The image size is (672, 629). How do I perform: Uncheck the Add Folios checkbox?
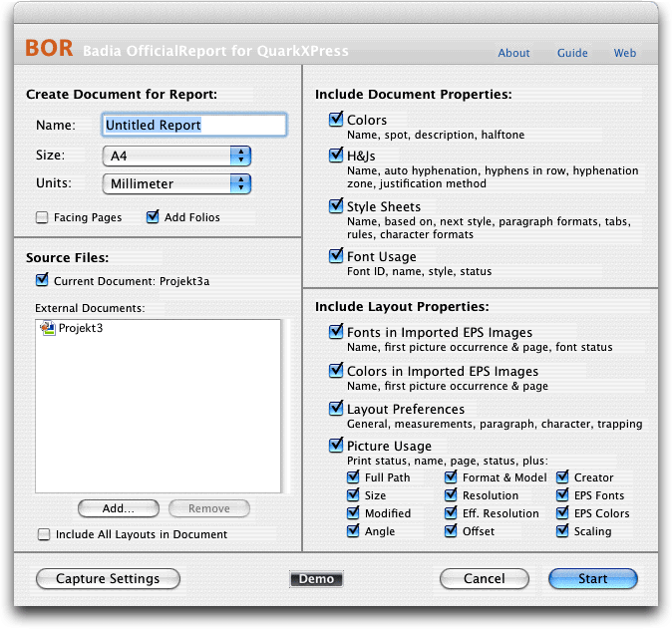pyautogui.click(x=153, y=216)
